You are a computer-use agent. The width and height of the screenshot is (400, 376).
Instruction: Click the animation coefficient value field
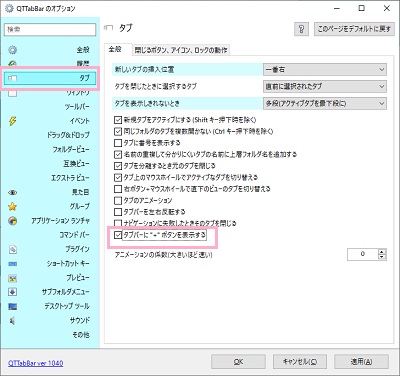(363, 254)
